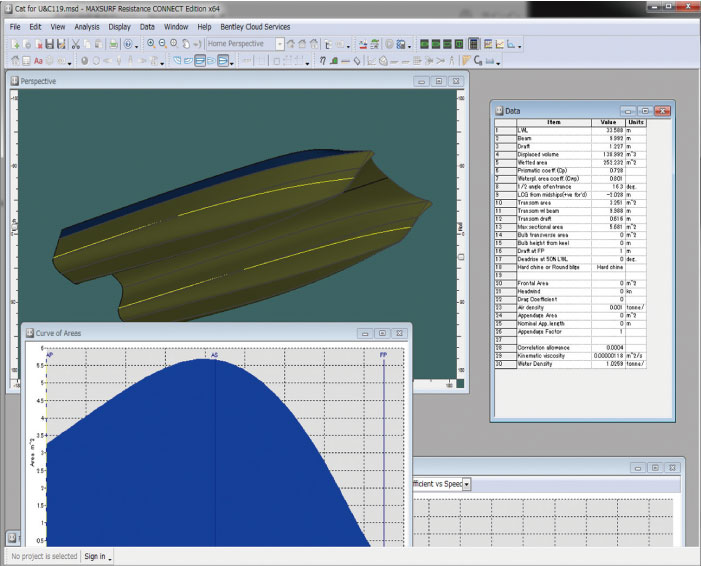Click the 'Hard chine' value cell in Data table
701x566 pixels.
point(610,267)
